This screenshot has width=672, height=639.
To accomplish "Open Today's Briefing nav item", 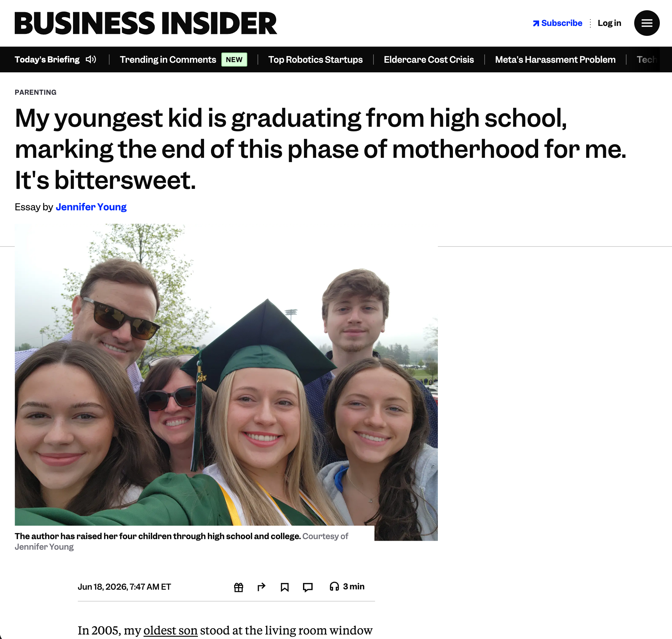I will tap(47, 60).
